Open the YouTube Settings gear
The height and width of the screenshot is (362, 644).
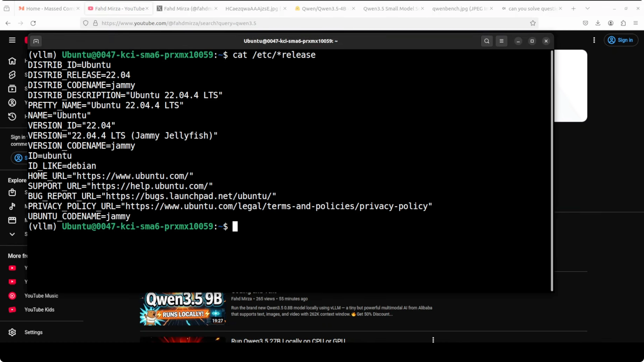12,332
